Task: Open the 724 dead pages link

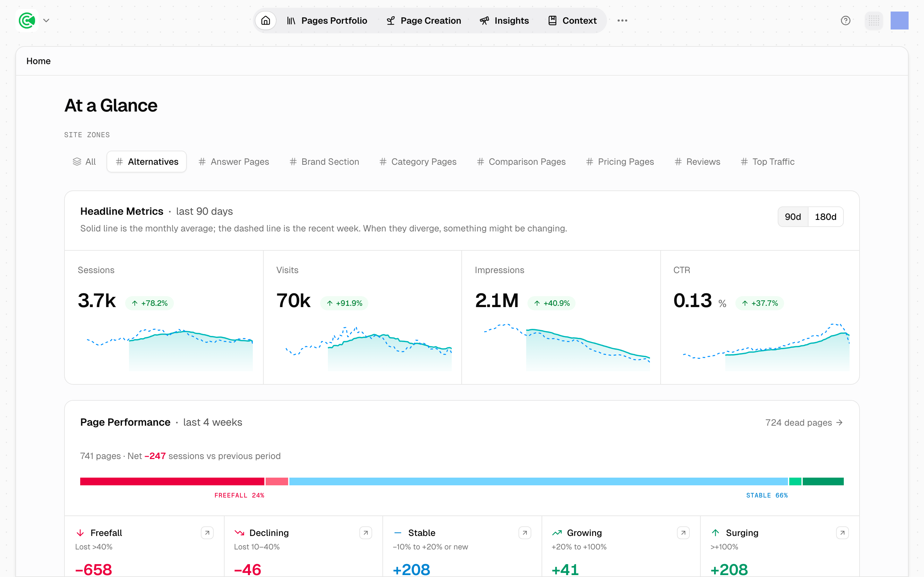Action: [x=804, y=423]
